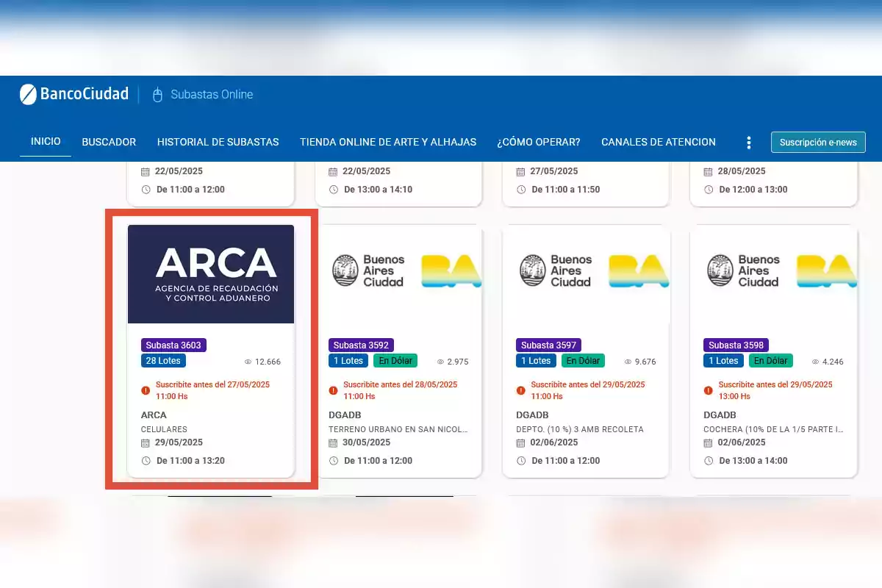882x588 pixels.
Task: Click the clock icon on the Terreno Urbano card
Action: 333,461
